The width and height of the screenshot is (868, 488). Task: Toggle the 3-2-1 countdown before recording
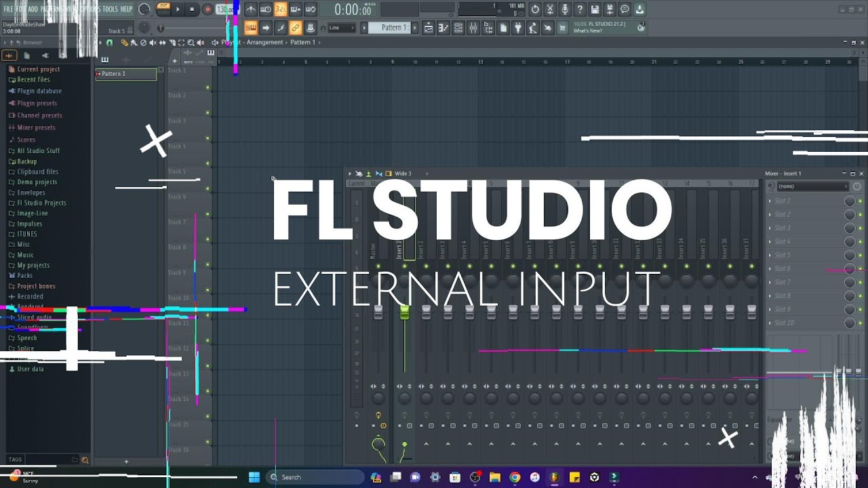click(280, 9)
